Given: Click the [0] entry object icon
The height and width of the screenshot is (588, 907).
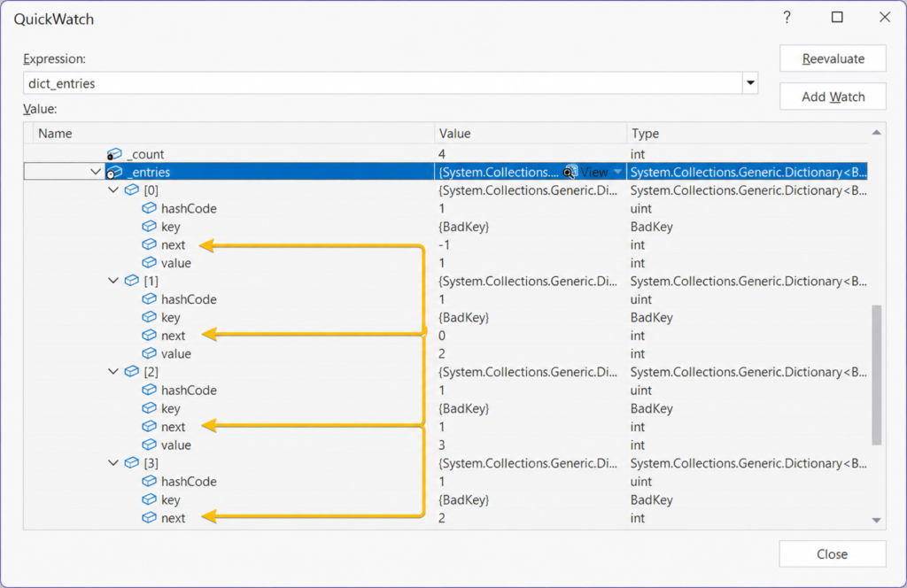Looking at the screenshot, I should click(132, 190).
